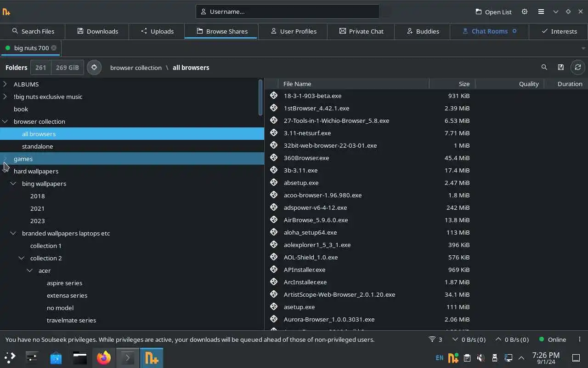588x368 pixels.
Task: Click the upload speed indicator in status bar
Action: [512, 339]
